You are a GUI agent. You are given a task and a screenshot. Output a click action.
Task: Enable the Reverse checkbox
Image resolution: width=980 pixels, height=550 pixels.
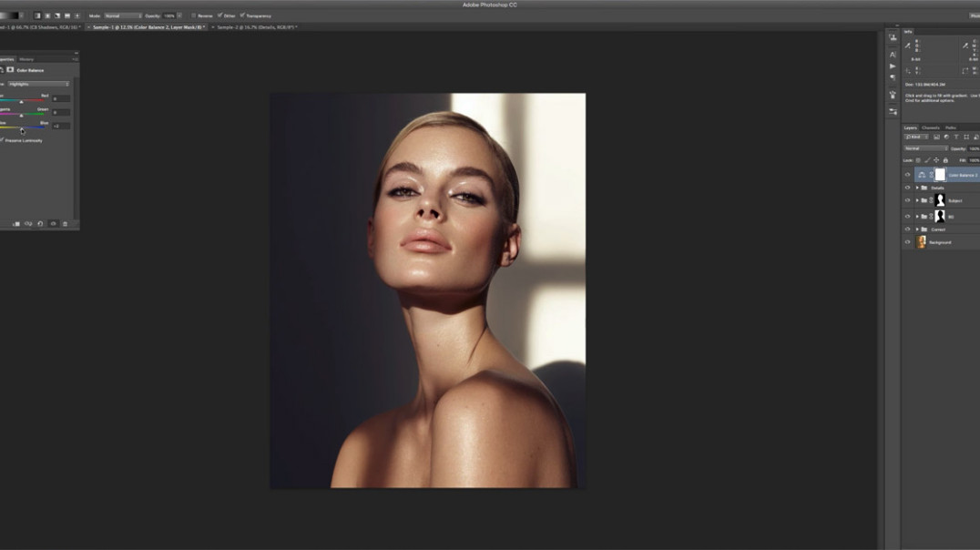click(x=194, y=15)
